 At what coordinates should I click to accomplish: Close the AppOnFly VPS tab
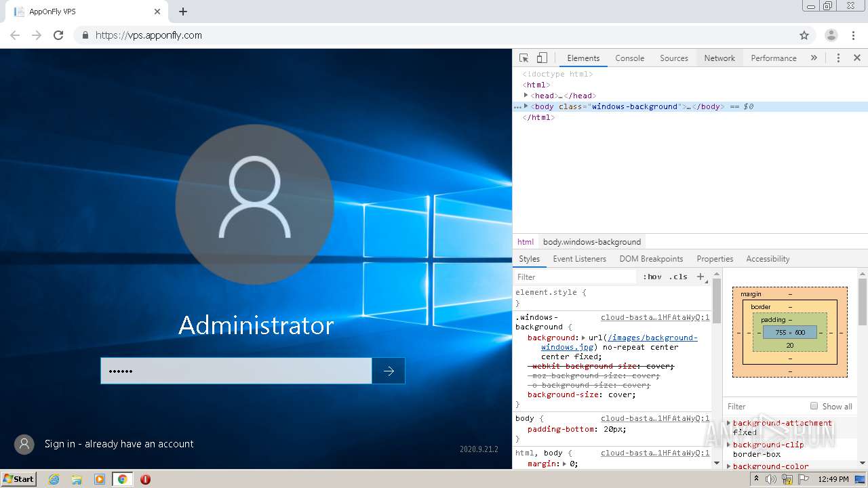tap(157, 12)
